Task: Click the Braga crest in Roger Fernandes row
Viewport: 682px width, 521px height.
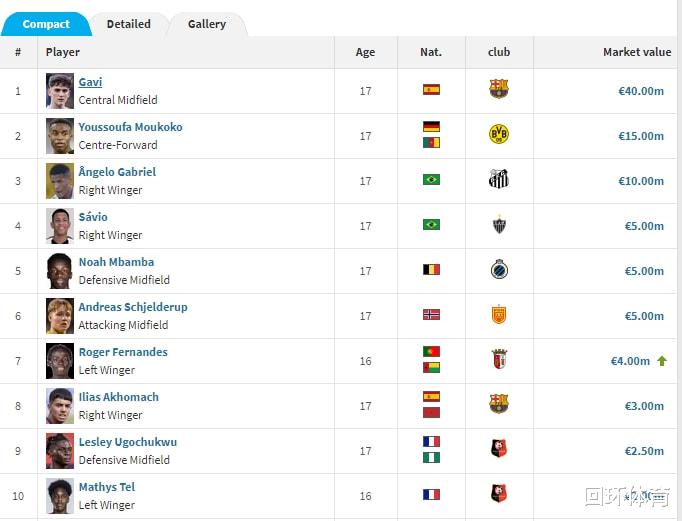Action: click(x=499, y=359)
